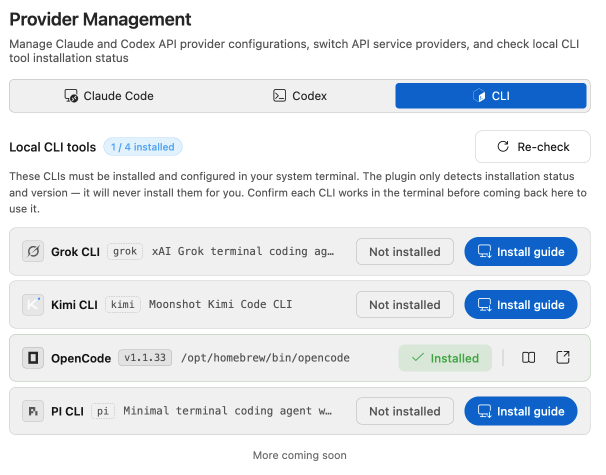Image resolution: width=606 pixels, height=475 pixels.
Task: Click the Claude Code tab icon
Action: (71, 96)
